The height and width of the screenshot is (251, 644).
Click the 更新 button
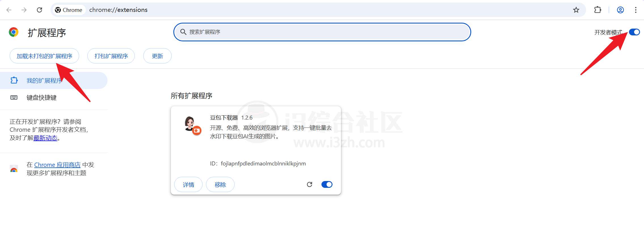point(157,56)
